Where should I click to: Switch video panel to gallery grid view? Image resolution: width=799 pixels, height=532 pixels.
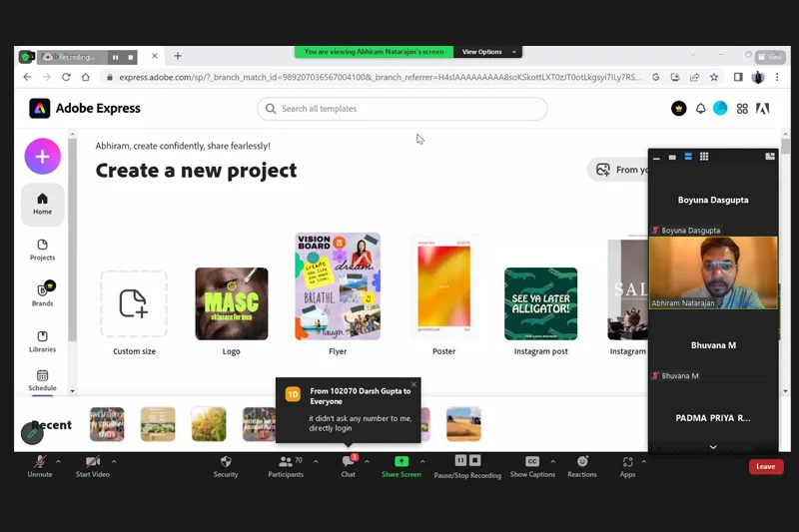coord(704,157)
